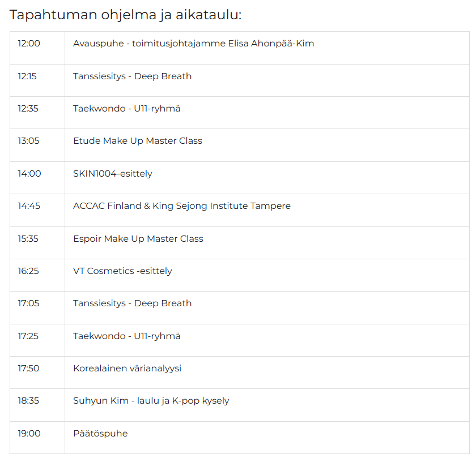Select the SKIN1004-esittely entry

tap(113, 174)
